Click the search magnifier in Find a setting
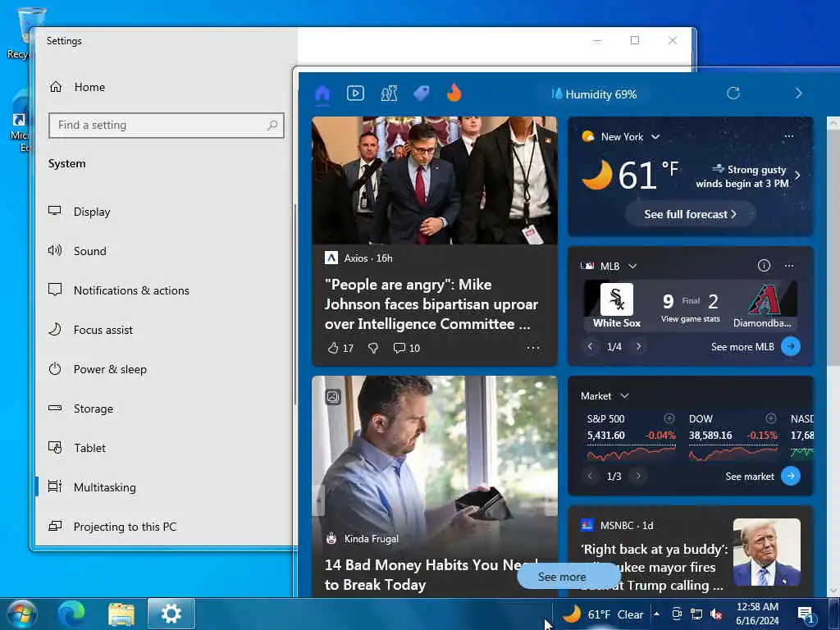Image resolution: width=840 pixels, height=630 pixels. (x=272, y=125)
